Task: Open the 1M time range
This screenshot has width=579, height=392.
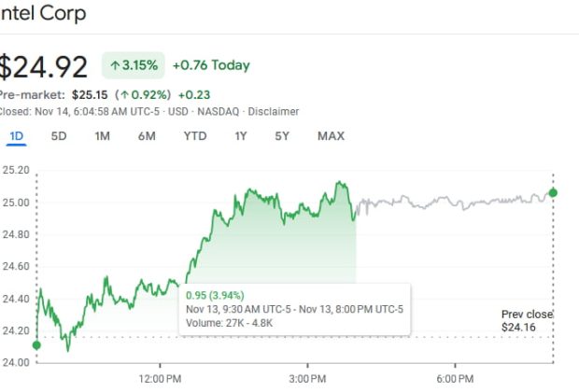Action: pyautogui.click(x=103, y=135)
